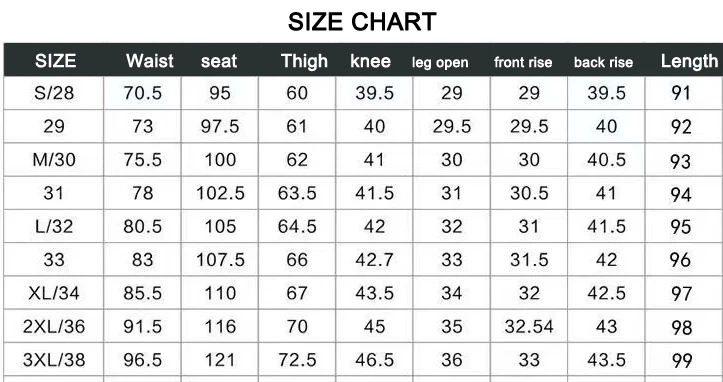Click the SIZE column header
The width and height of the screenshot is (723, 382).
[x=55, y=61]
